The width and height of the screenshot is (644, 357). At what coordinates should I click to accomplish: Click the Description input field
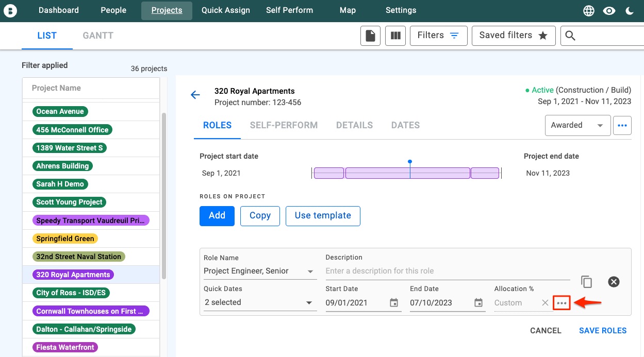click(448, 271)
